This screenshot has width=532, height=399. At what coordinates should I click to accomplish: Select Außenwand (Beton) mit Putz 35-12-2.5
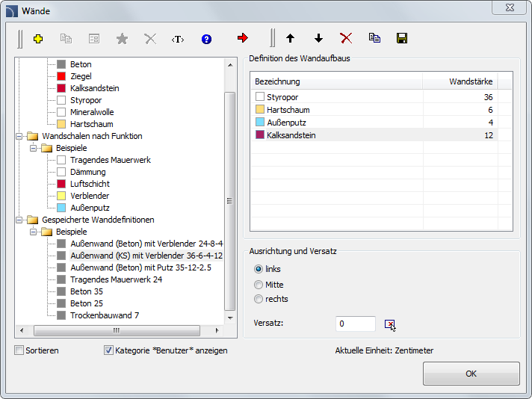pyautogui.click(x=140, y=267)
